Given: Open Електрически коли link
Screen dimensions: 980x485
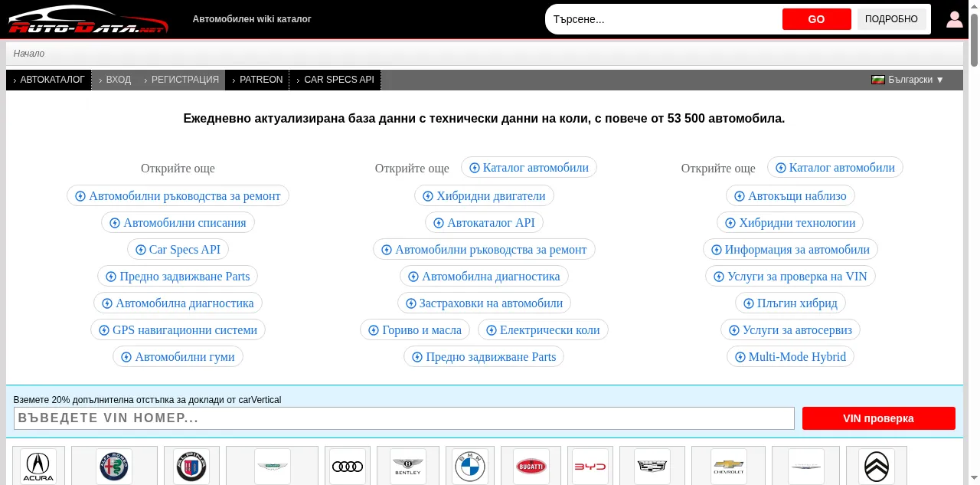Looking at the screenshot, I should pos(543,329).
